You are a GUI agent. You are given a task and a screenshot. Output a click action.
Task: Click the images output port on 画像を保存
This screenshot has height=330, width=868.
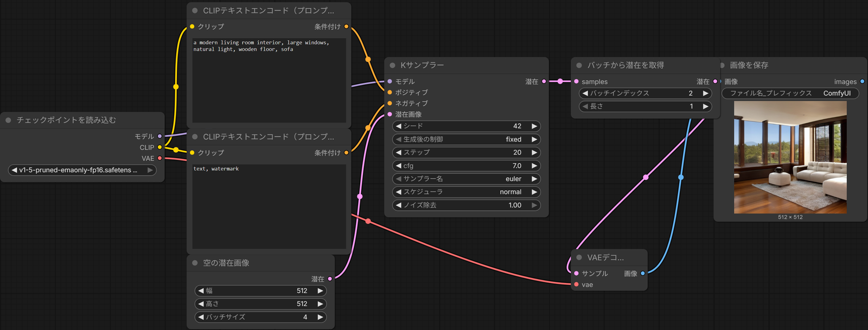[x=862, y=81]
